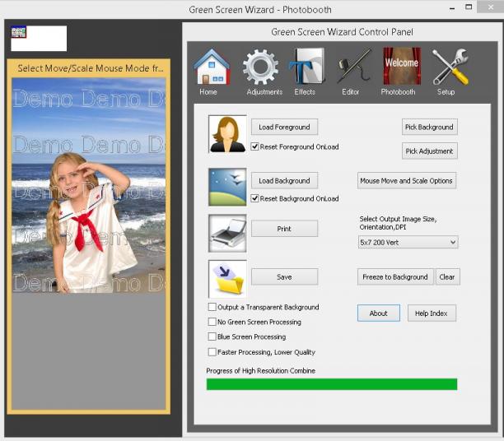The height and width of the screenshot is (441, 504).
Task: Click Mouse Move and Scale Options
Action: 407,180
